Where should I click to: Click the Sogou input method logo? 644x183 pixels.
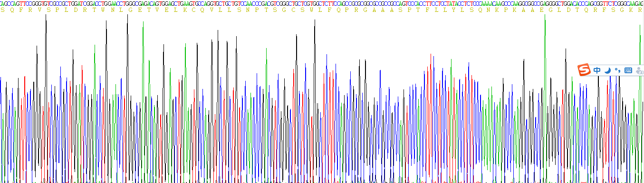tap(584, 70)
